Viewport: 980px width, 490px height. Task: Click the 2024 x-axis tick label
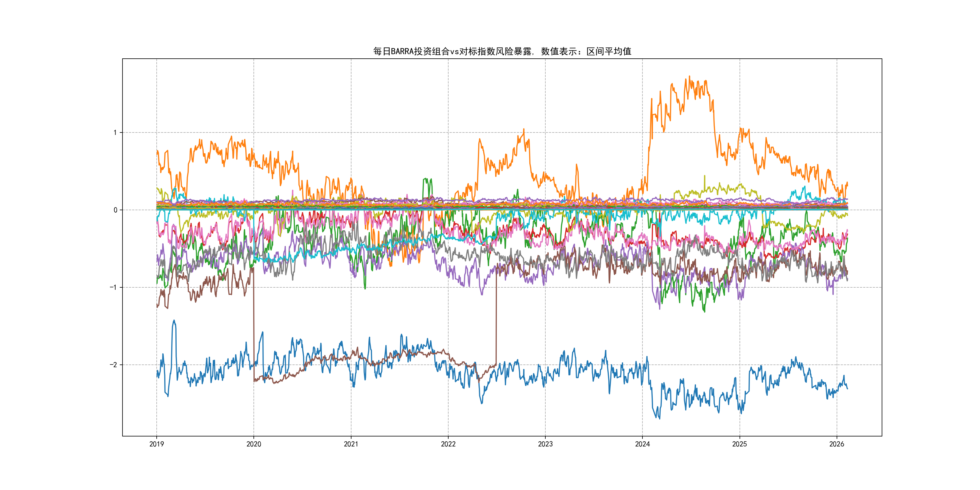click(x=642, y=444)
